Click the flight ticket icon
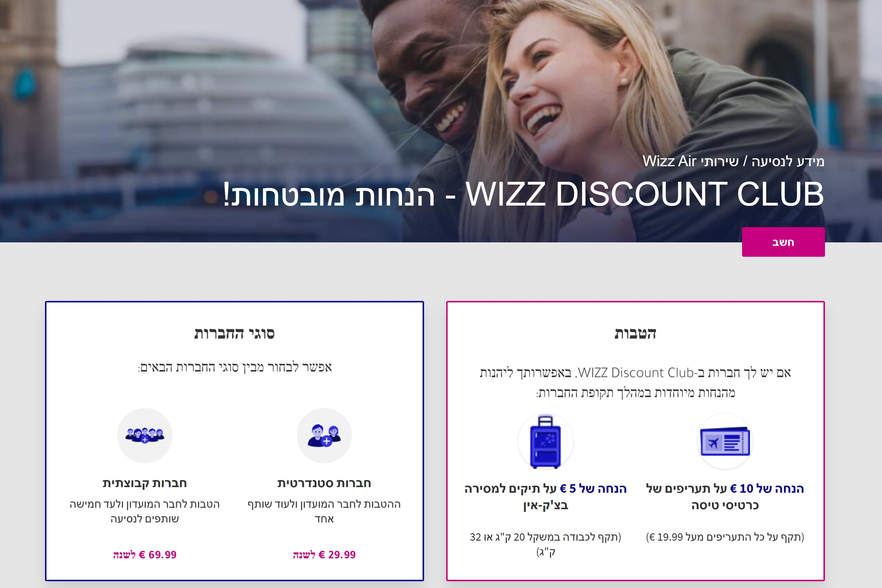The image size is (882, 588). pyautogui.click(x=725, y=441)
